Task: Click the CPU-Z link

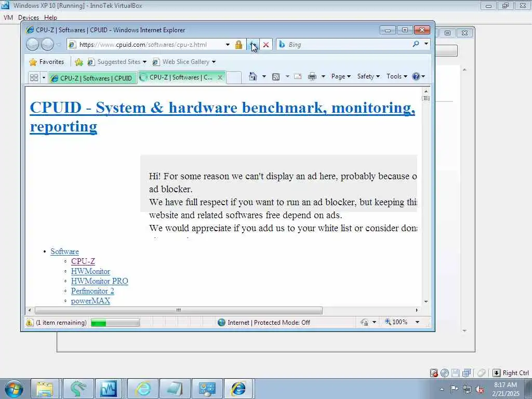Action: pyautogui.click(x=83, y=261)
